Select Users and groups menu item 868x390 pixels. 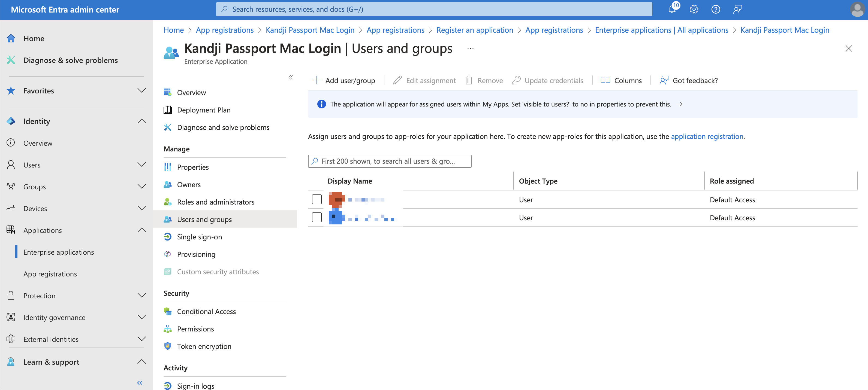coord(225,220)
